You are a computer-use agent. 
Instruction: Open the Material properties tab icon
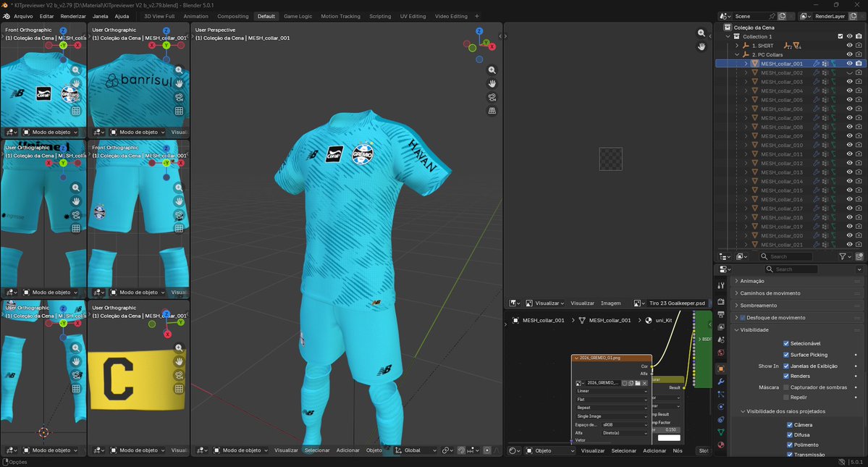[721, 445]
